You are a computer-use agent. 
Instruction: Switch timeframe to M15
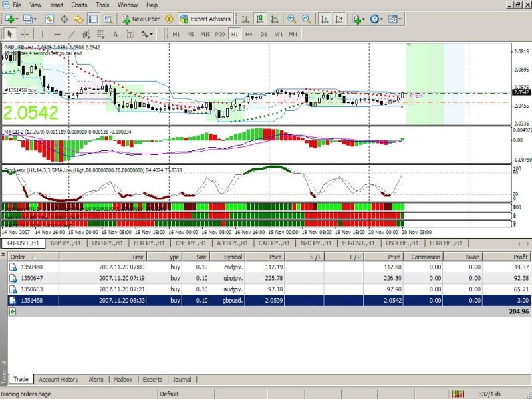(205, 34)
